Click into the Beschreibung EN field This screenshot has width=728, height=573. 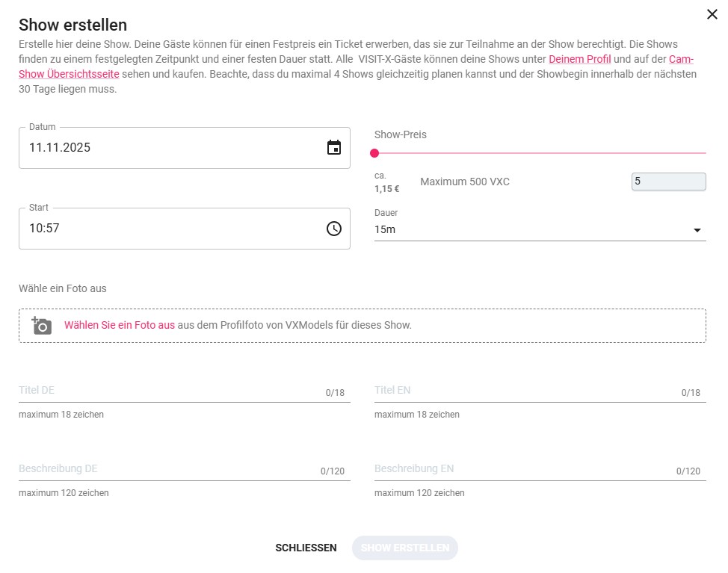click(x=523, y=469)
